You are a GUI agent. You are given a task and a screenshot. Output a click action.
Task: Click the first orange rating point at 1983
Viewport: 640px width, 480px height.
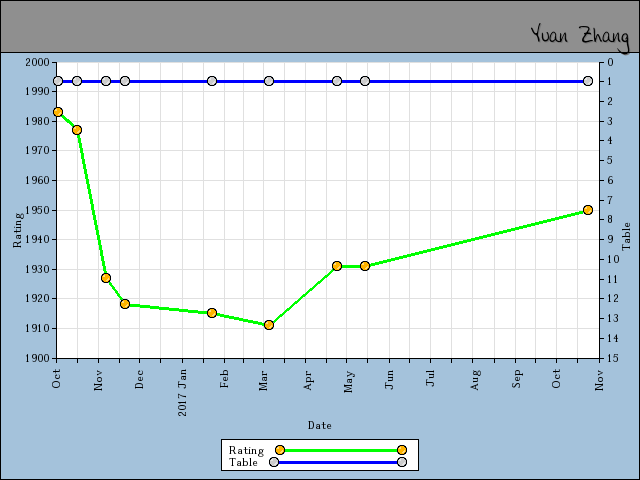58,112
